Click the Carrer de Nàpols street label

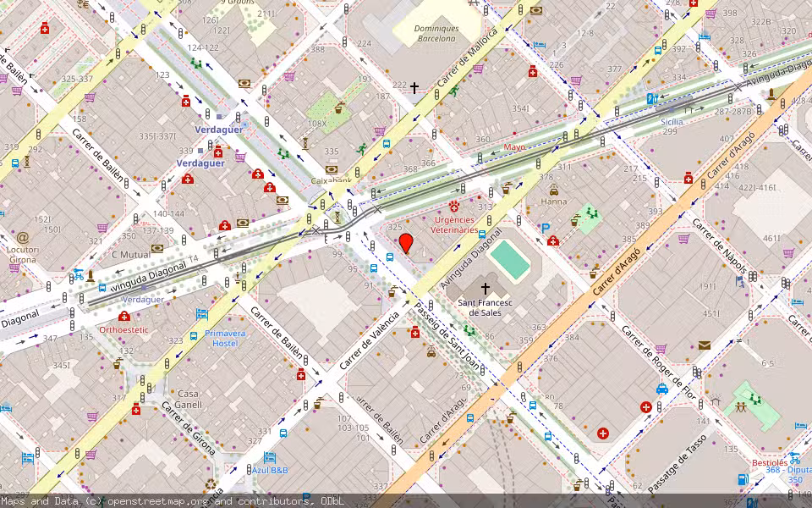pos(719,246)
